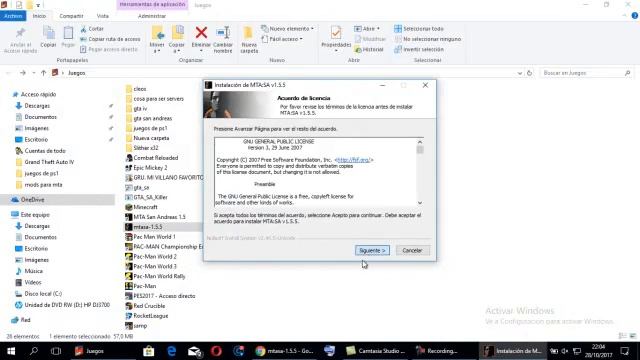
Task: Click taskbar search magnifier icon
Action: 34,351
